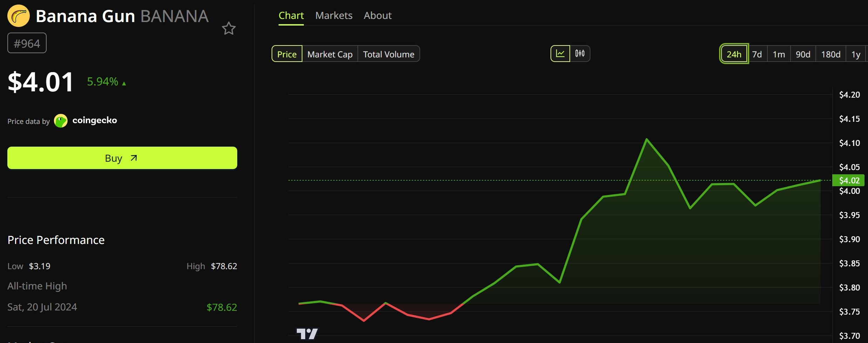Click the CoinGecko gecko logo
The width and height of the screenshot is (868, 343).
point(61,121)
